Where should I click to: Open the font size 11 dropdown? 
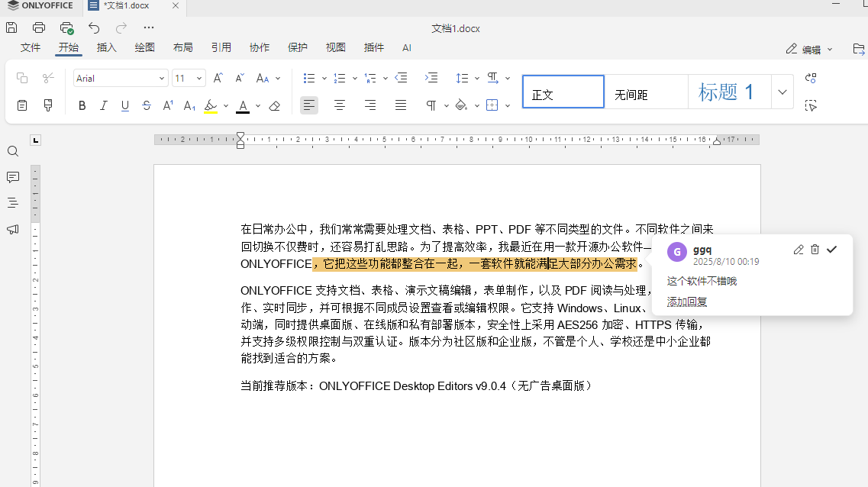pyautogui.click(x=198, y=79)
